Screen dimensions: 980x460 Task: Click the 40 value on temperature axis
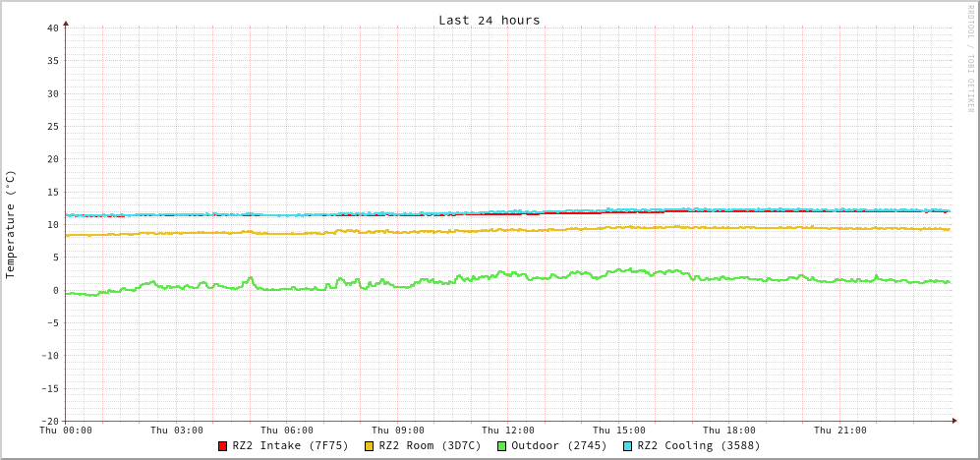coord(52,29)
